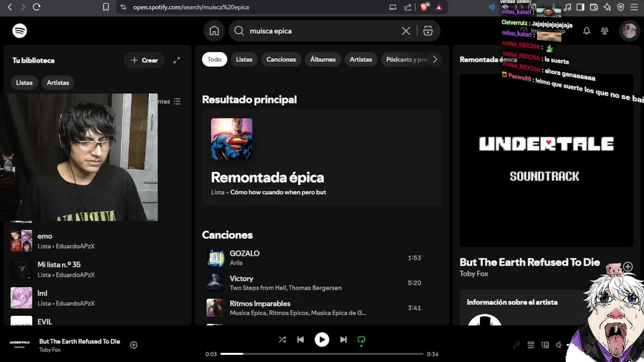Click the open.spotify.com address bar

[x=191, y=7]
